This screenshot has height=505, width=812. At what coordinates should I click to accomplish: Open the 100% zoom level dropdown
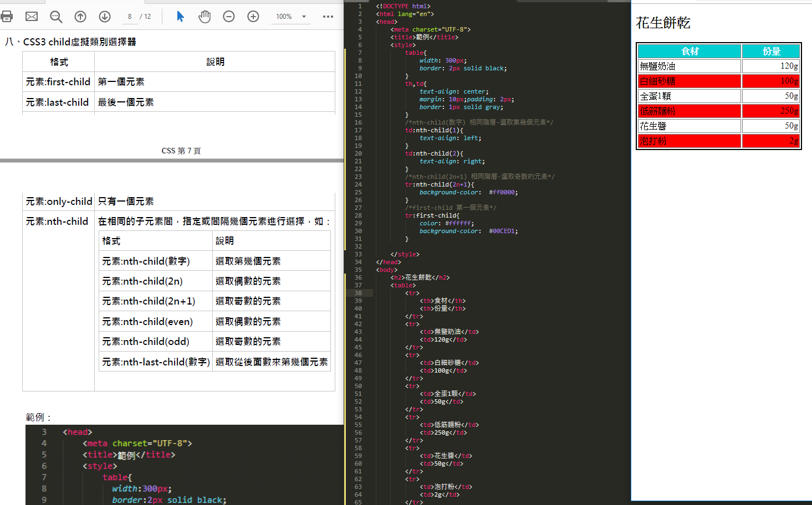point(291,17)
